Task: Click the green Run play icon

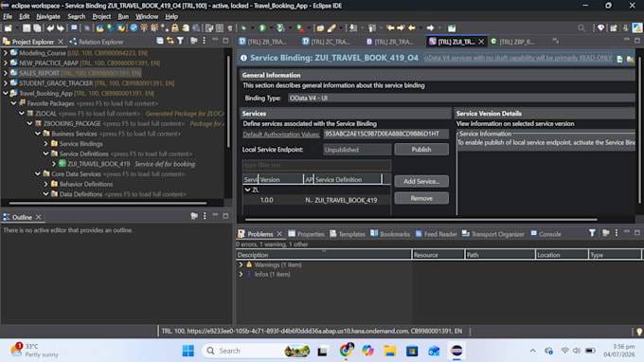Action: 262,27
